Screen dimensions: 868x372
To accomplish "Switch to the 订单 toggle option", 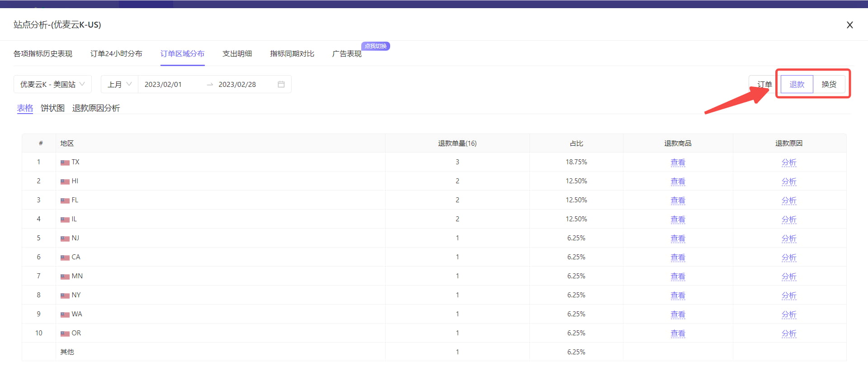I will [x=764, y=84].
